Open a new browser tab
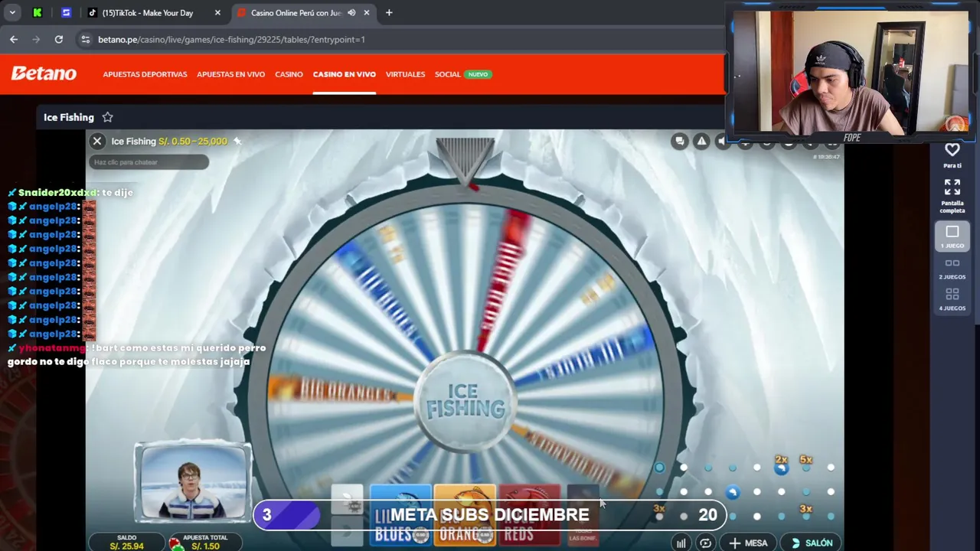Image resolution: width=980 pixels, height=551 pixels. (389, 13)
